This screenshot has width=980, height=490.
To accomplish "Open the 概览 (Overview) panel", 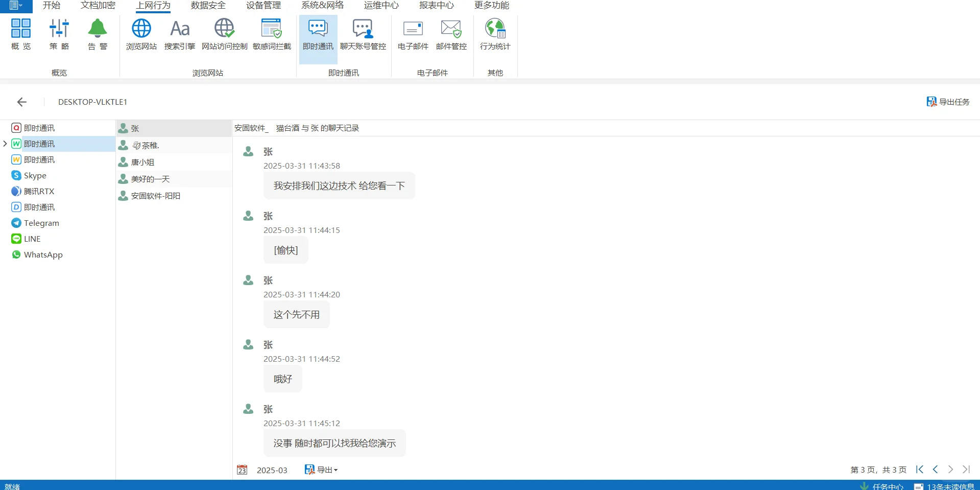I will tap(20, 33).
